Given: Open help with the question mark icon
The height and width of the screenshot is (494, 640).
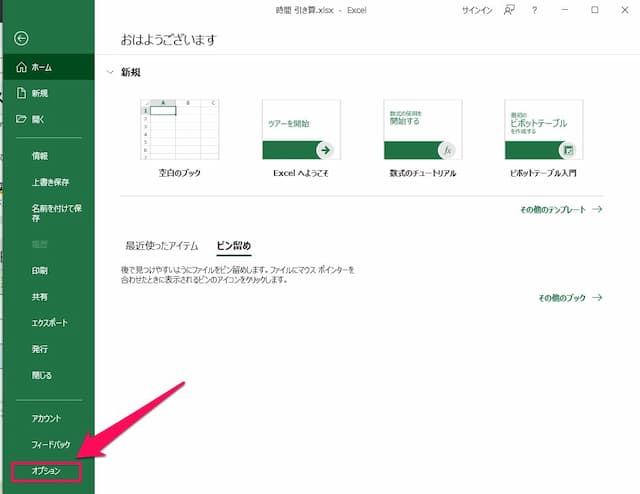Looking at the screenshot, I should [534, 10].
